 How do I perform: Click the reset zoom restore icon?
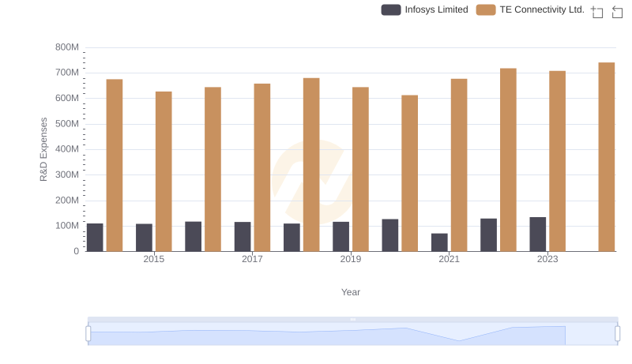pos(617,12)
